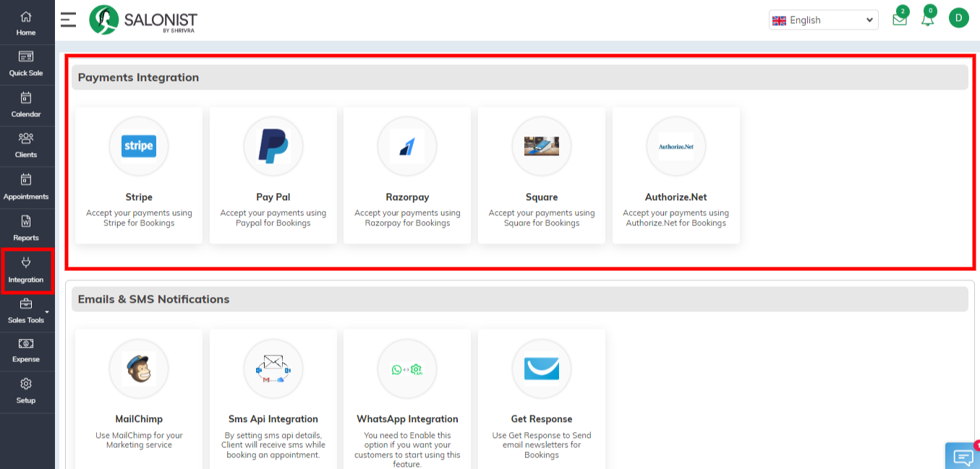Screen dimensions: 980x469
Task: Click the WhatsApp Integration icon
Action: [407, 368]
